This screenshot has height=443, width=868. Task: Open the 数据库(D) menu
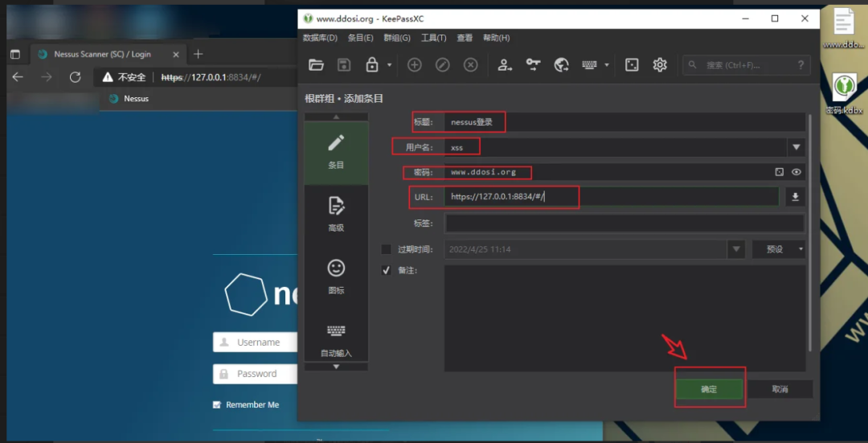pos(320,39)
